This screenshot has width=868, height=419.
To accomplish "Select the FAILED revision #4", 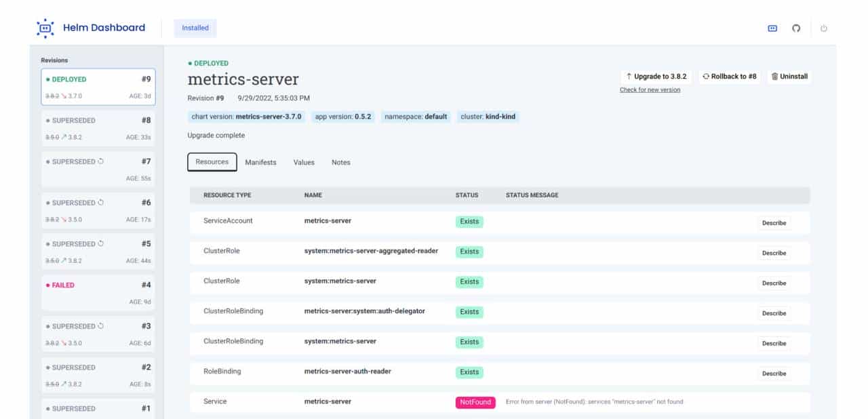I will (x=98, y=292).
